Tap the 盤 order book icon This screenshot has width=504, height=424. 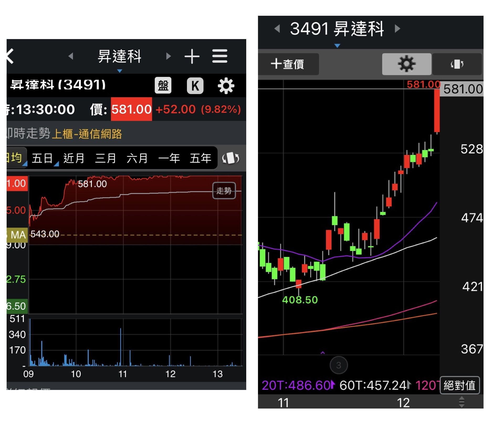163,85
